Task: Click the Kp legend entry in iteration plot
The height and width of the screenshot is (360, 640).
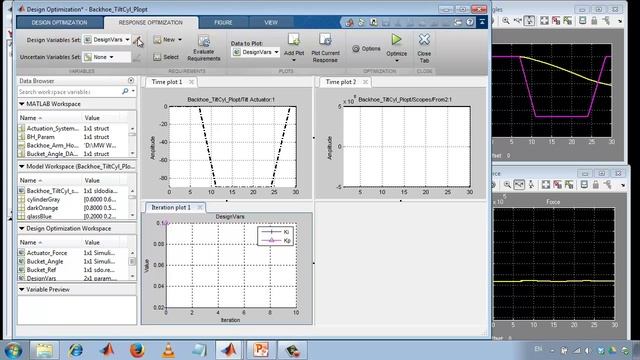Action: (x=276, y=240)
